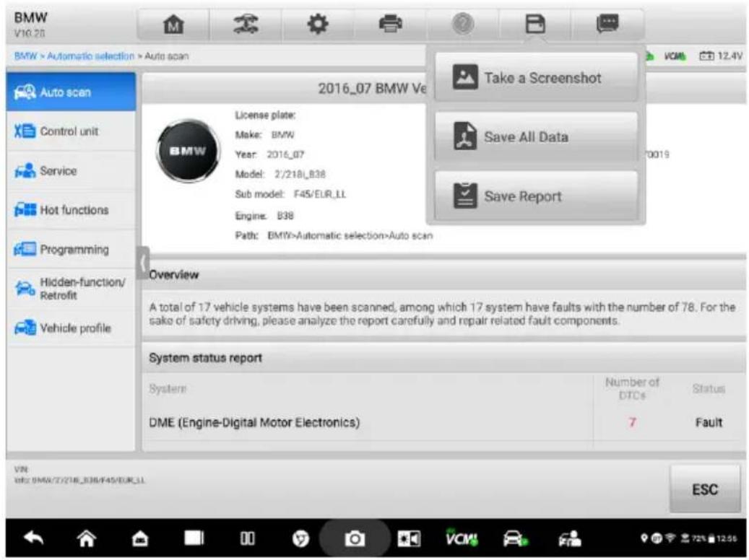Tap Android home icon in navigation bar
749x560 pixels.
(87, 538)
